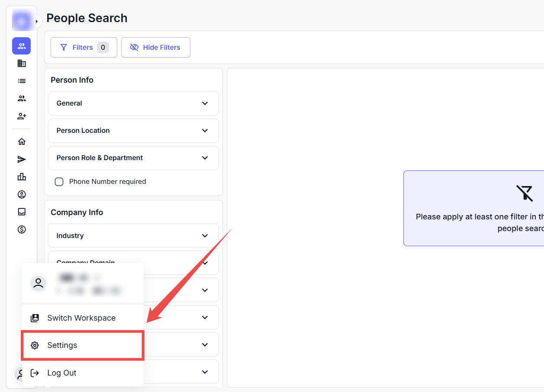The image size is (544, 392).
Task: Open the Lists icon in sidebar
Action: pos(21,81)
